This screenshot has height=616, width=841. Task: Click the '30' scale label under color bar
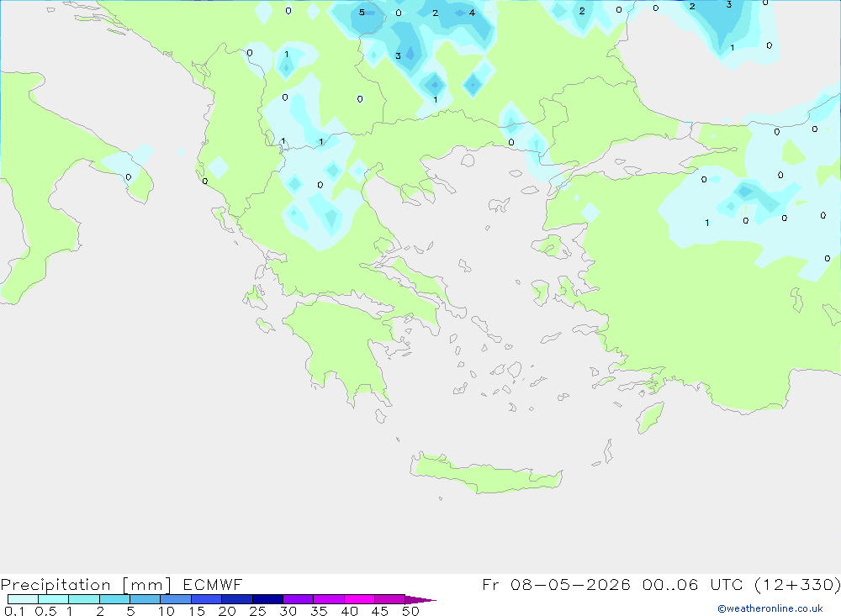(288, 611)
